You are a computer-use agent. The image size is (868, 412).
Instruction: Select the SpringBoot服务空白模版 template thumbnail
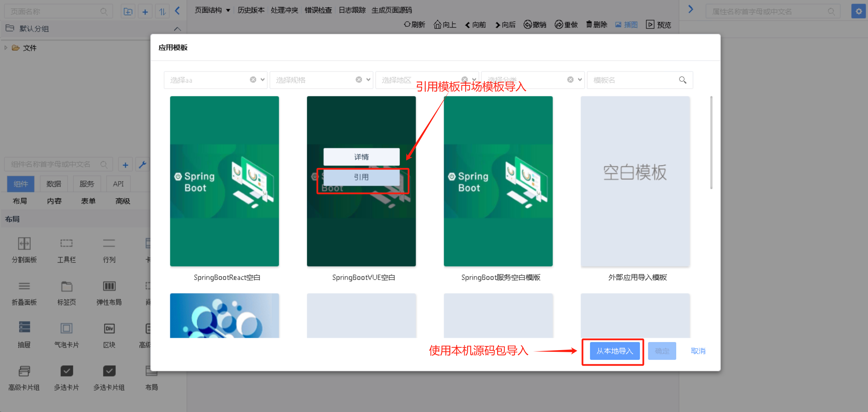tap(498, 181)
